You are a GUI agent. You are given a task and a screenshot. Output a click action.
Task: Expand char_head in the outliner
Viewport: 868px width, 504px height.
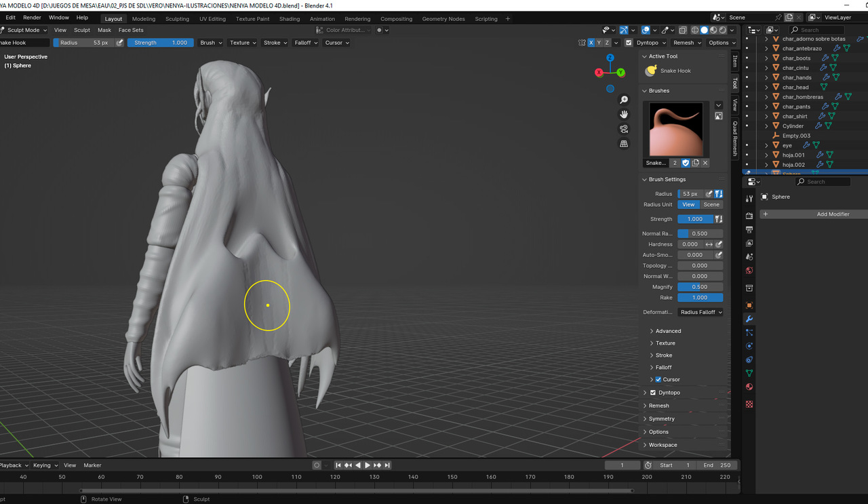pyautogui.click(x=767, y=88)
